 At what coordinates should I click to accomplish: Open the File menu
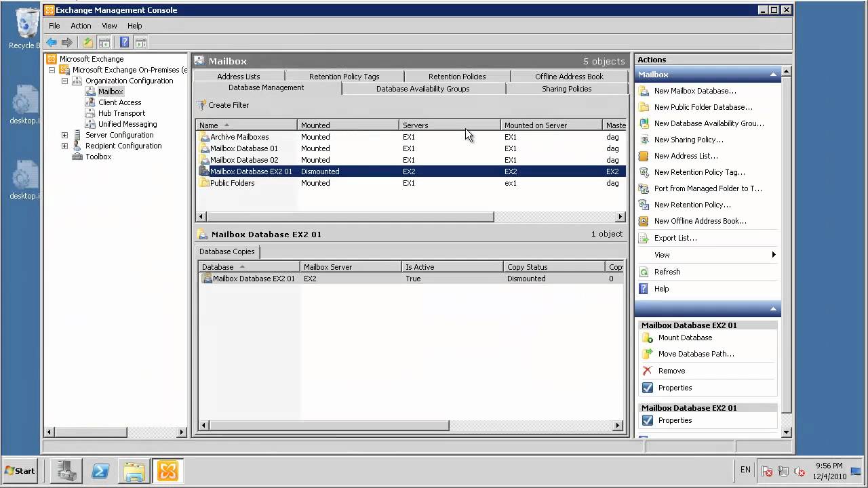[x=54, y=26]
